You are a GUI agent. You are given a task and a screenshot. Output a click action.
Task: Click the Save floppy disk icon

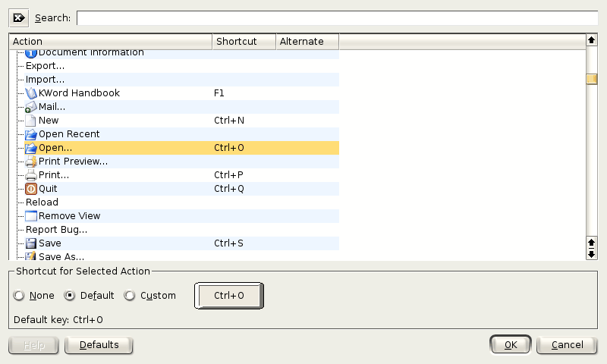pos(31,243)
